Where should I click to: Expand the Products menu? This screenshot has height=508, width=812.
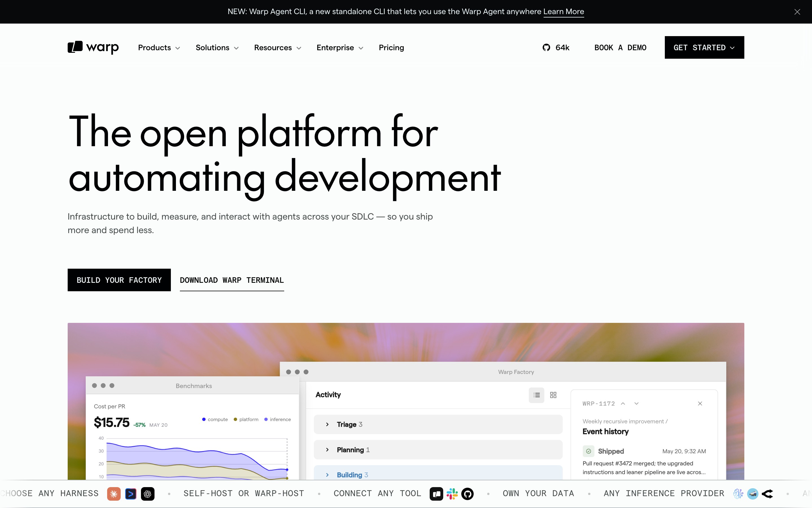point(159,48)
